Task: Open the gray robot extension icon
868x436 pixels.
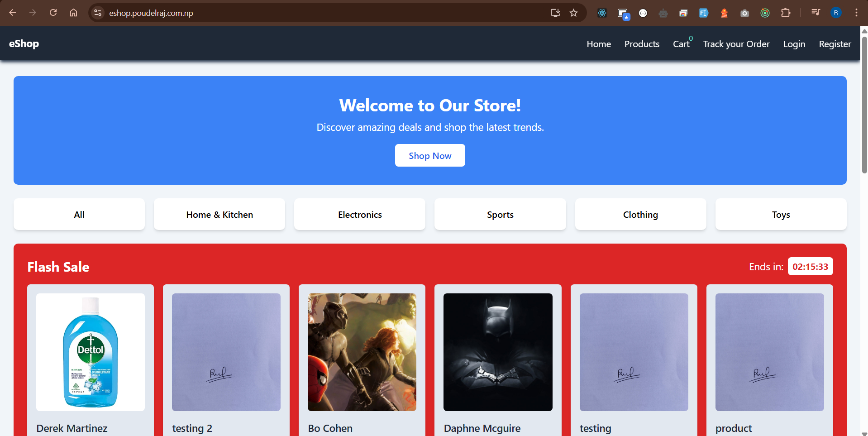Action: point(663,13)
